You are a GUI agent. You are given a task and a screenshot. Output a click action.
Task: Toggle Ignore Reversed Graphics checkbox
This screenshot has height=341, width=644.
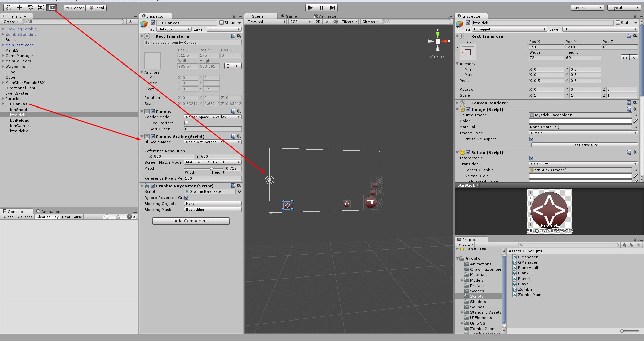tap(186, 198)
